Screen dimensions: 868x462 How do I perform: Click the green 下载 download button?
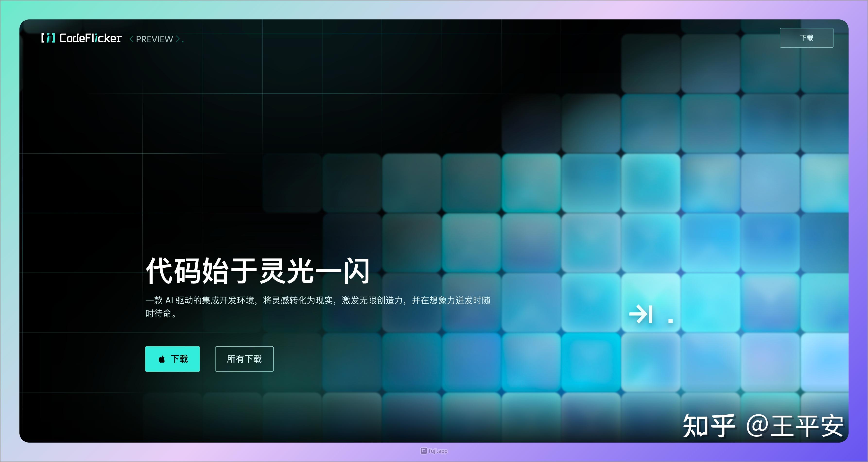coord(172,359)
